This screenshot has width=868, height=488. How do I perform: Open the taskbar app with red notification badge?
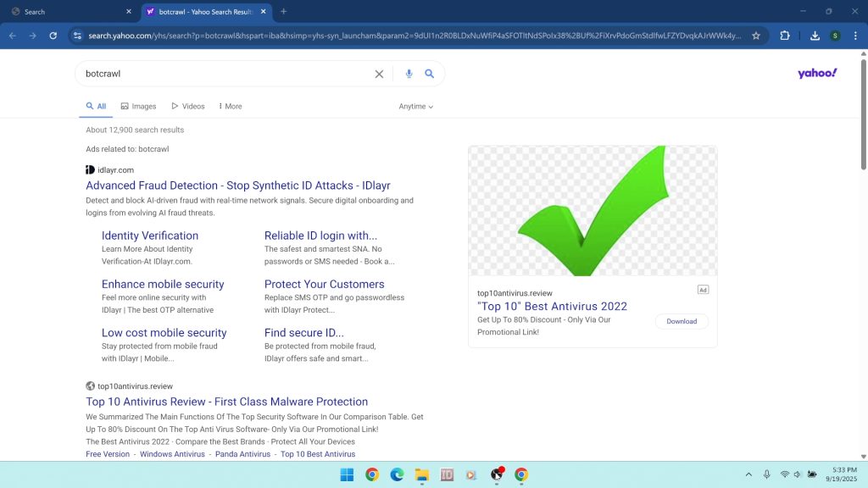pos(497,474)
